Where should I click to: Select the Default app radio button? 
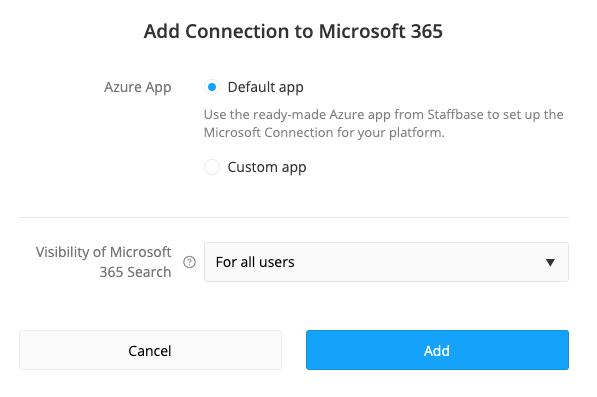[x=212, y=87]
